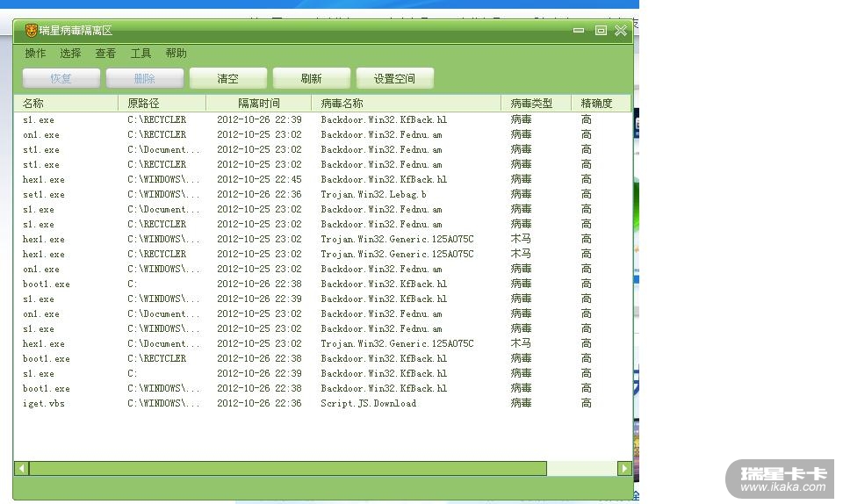Image resolution: width=843 pixels, height=504 pixels.
Task: Select st1.exe with C:\Document... path
Action: [x=322, y=150]
